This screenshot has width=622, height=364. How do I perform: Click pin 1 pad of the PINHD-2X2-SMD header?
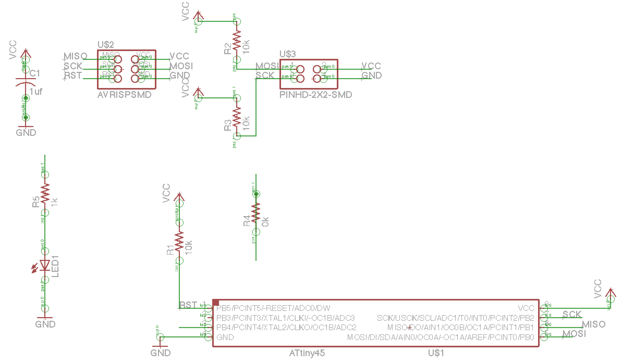coord(300,69)
